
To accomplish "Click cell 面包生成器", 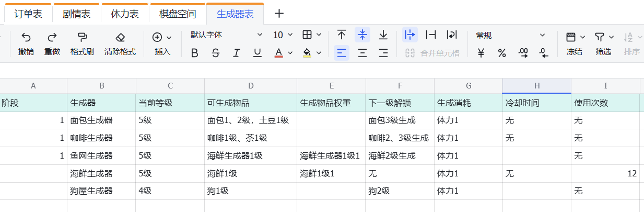I will (x=101, y=120).
